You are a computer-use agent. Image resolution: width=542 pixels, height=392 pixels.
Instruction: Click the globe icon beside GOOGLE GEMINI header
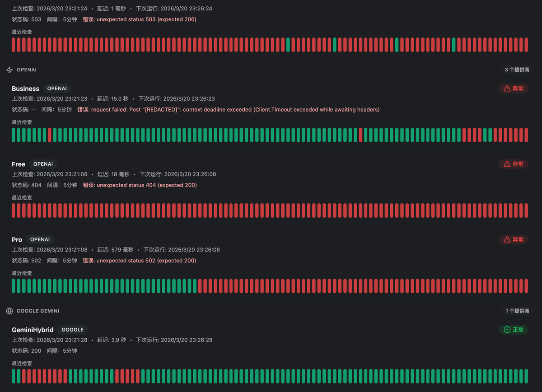9,311
